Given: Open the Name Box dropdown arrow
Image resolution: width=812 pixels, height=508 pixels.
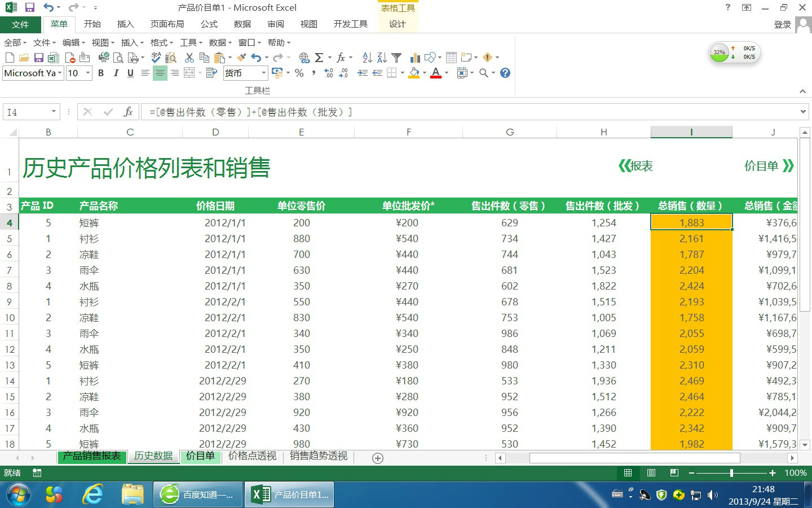Looking at the screenshot, I should tap(54, 112).
